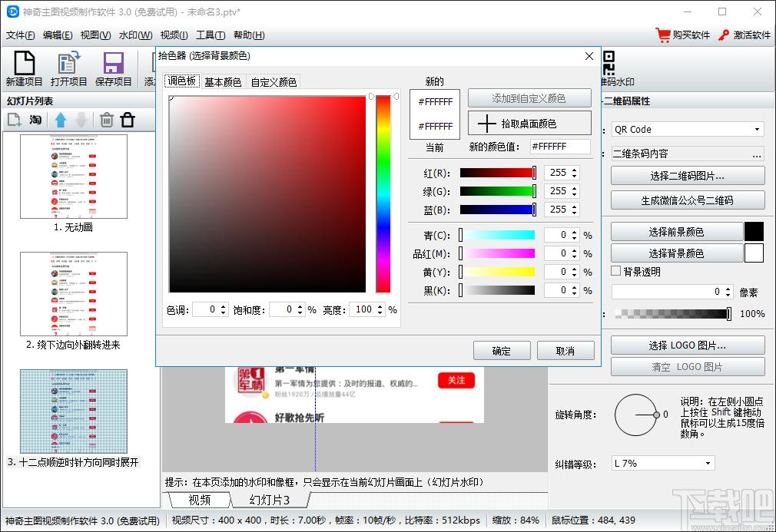Image resolution: width=776 pixels, height=532 pixels.
Task: Click the Taobao (淘) icon in slide list toolbar
Action: tap(35, 120)
